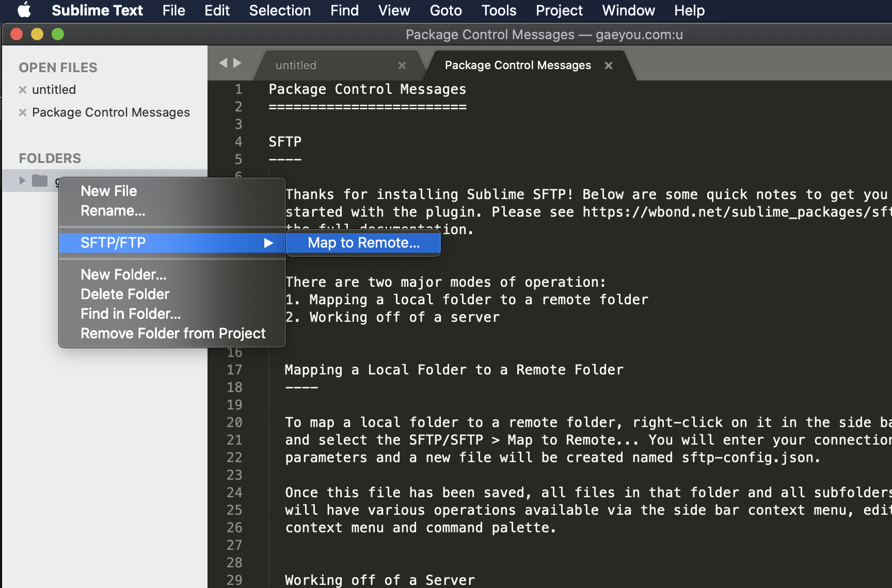Open the Tools menu
Viewport: 892px width, 588px height.
point(499,10)
